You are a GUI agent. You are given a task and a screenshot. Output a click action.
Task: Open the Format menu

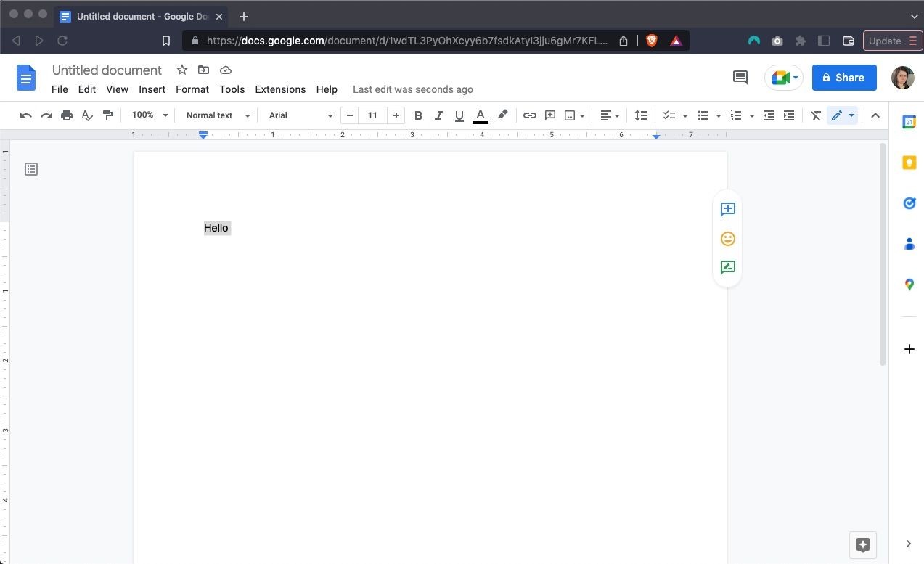click(192, 89)
